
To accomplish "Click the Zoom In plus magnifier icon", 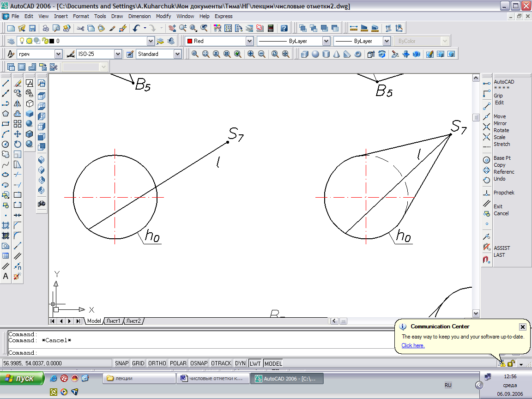I will pos(251,54).
